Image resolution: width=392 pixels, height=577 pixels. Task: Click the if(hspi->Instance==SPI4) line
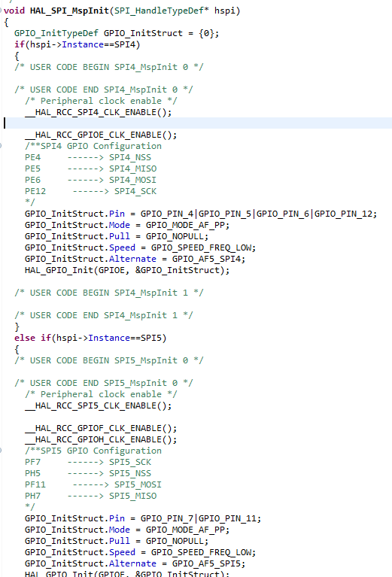[x=77, y=44]
